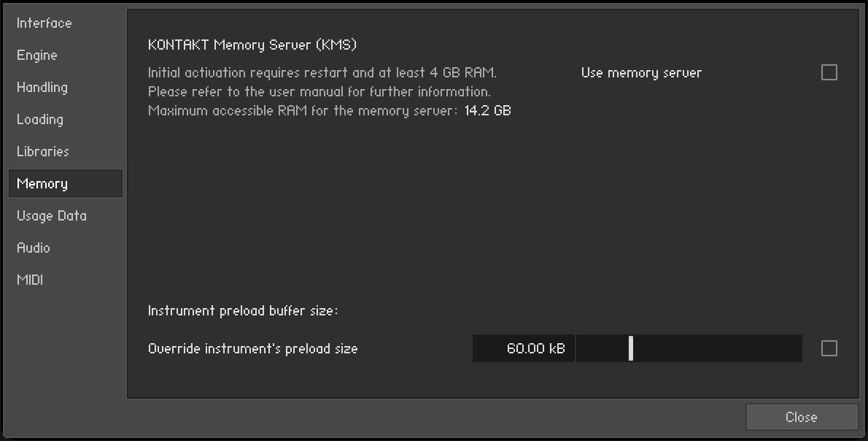Open the Libraries tab
Screen dimensions: 868x441
43,152
